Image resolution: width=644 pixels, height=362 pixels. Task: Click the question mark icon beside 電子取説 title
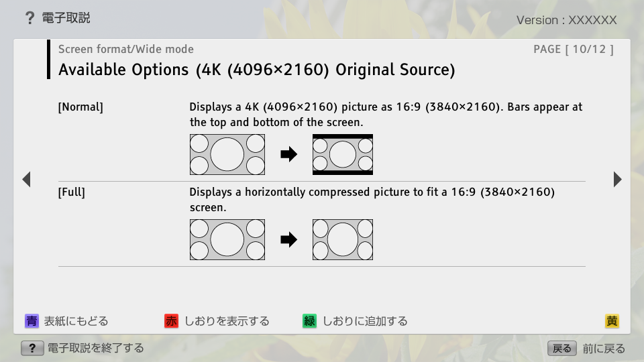point(30,18)
